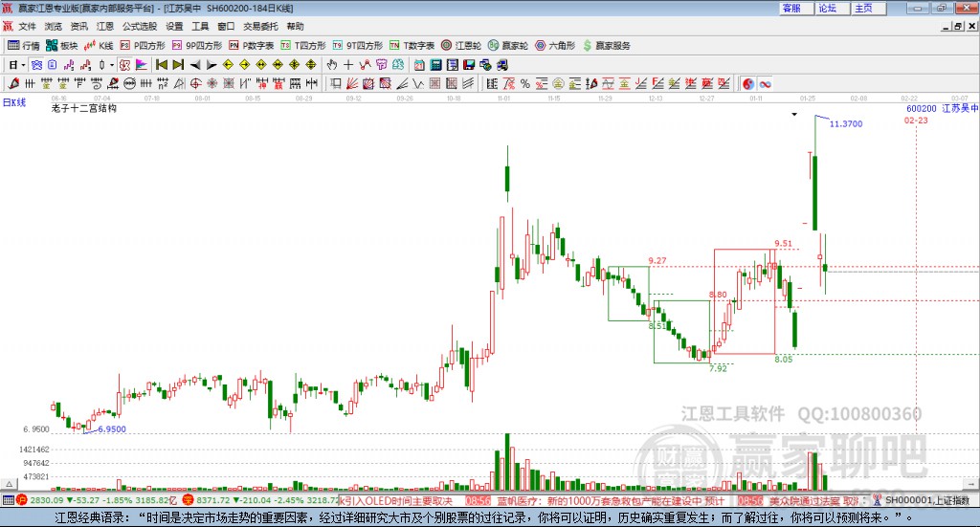
Task: Click the 深 index indicator in status bar
Action: pyautogui.click(x=189, y=500)
